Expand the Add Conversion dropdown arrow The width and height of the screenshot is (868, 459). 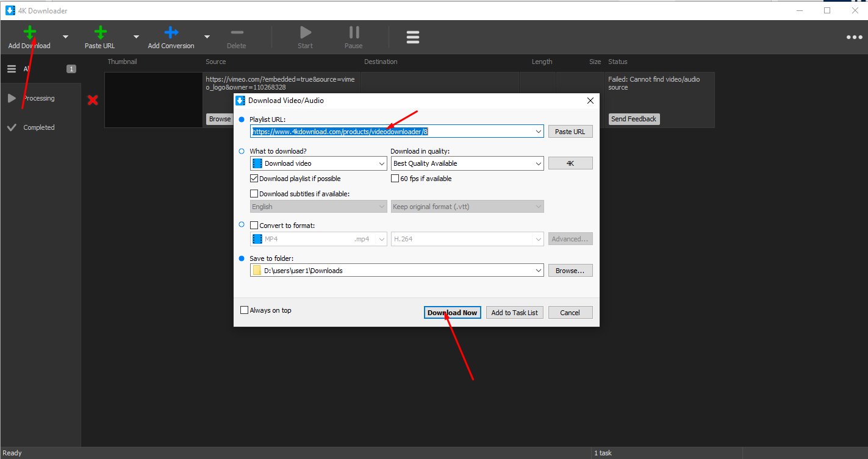pyautogui.click(x=207, y=37)
